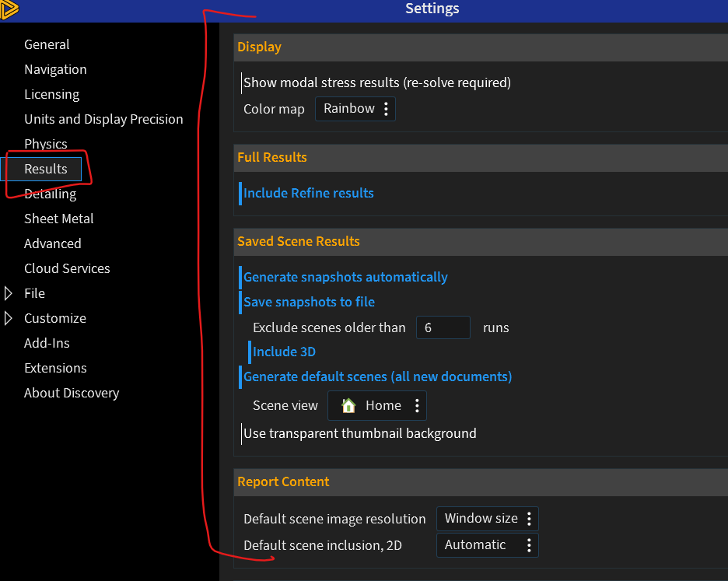Toggle Show modal stress results option
The width and height of the screenshot is (728, 581).
pyautogui.click(x=376, y=82)
